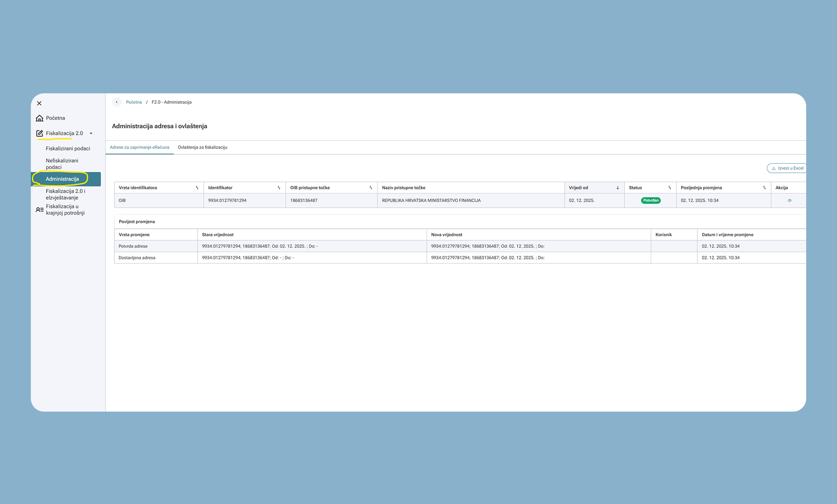Toggle Vrijedi od descending sort arrow
837x504 pixels.
(617, 188)
